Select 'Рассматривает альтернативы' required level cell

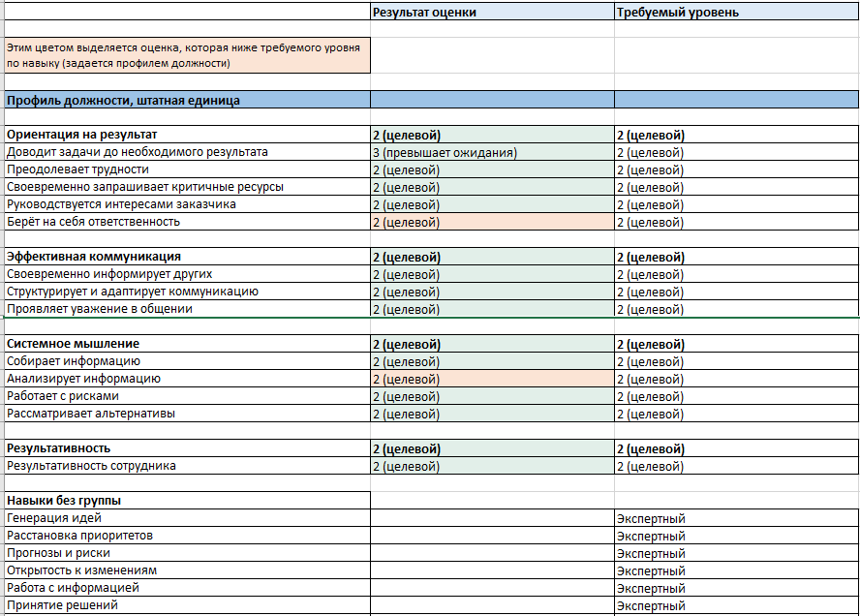[x=736, y=414]
